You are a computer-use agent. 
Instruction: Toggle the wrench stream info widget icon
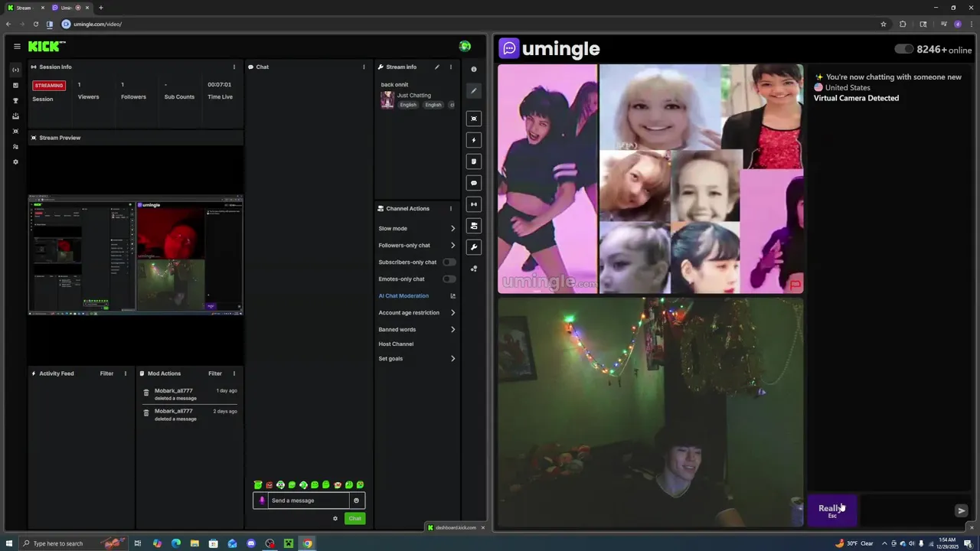[474, 247]
